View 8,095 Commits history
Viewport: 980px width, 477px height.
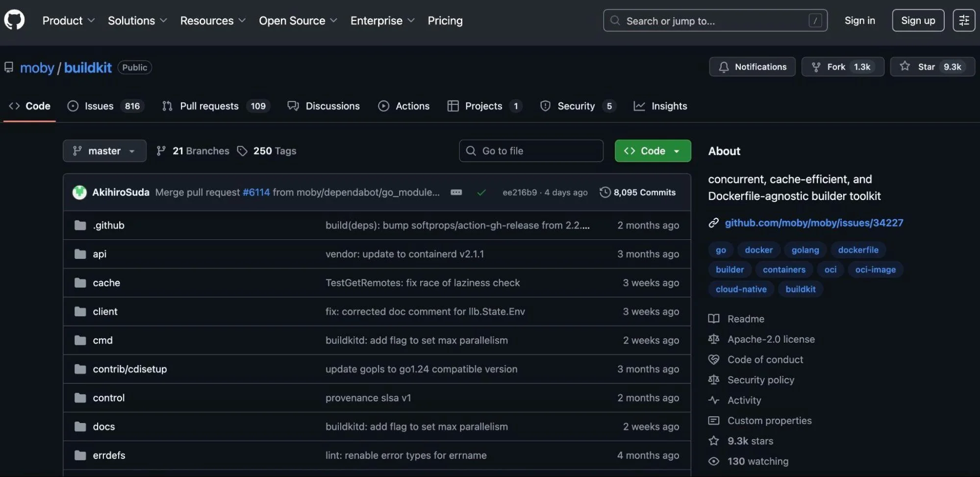638,192
